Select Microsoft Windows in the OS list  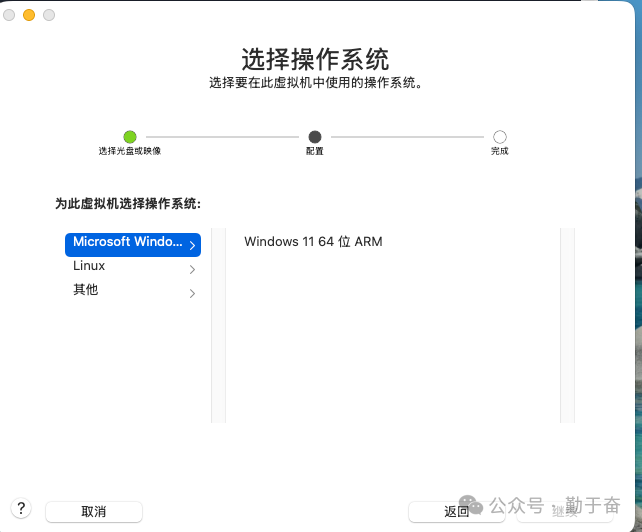pyautogui.click(x=133, y=245)
